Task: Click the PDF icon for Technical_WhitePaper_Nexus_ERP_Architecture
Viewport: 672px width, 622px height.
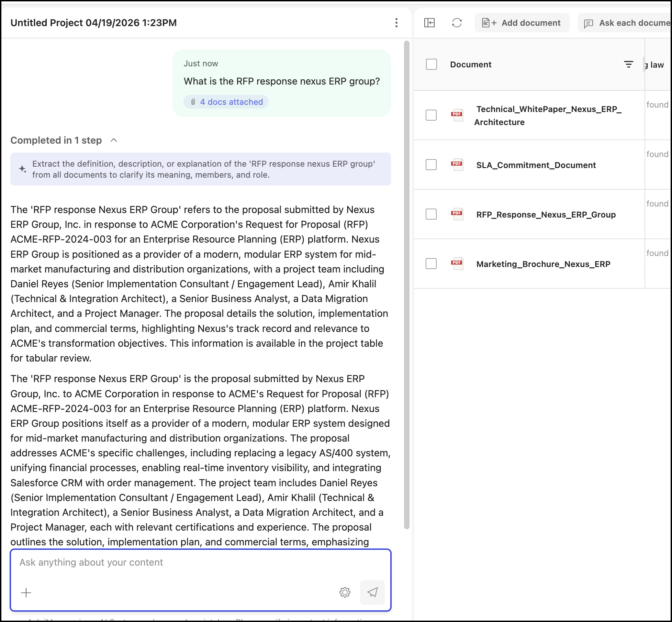Action: click(x=457, y=114)
